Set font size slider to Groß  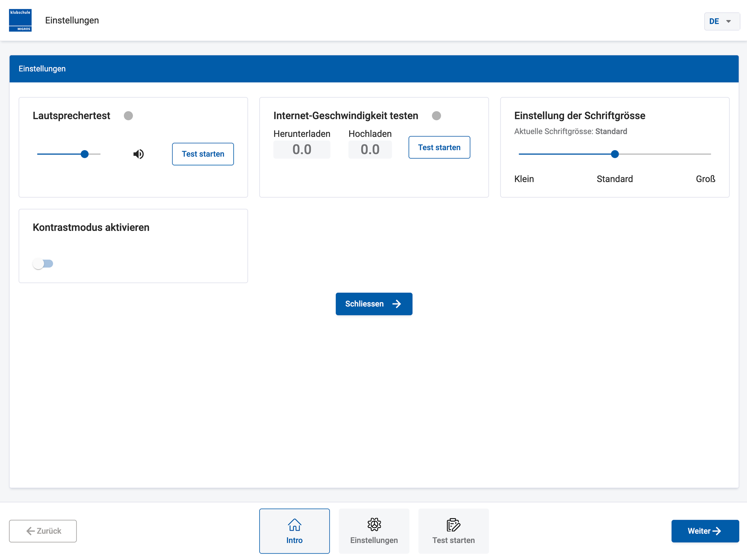click(710, 154)
